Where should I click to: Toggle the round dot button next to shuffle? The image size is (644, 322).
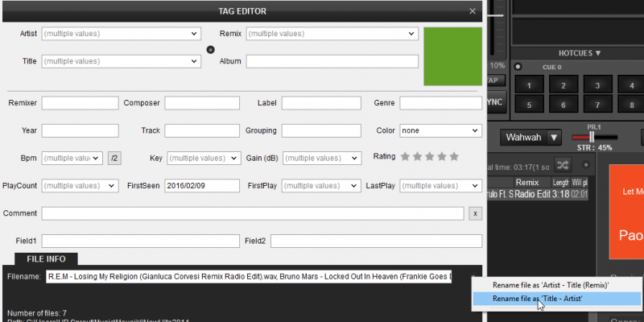click(586, 165)
